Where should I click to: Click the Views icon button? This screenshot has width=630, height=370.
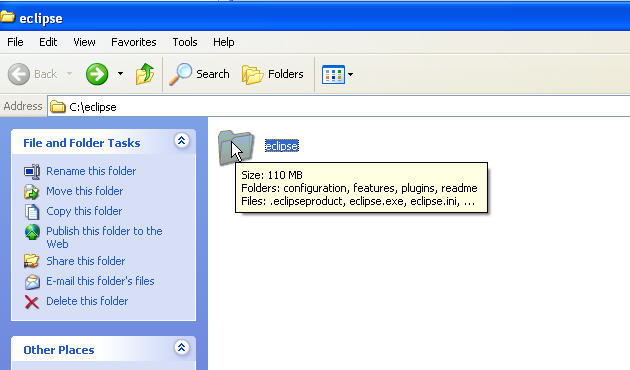[x=333, y=75]
